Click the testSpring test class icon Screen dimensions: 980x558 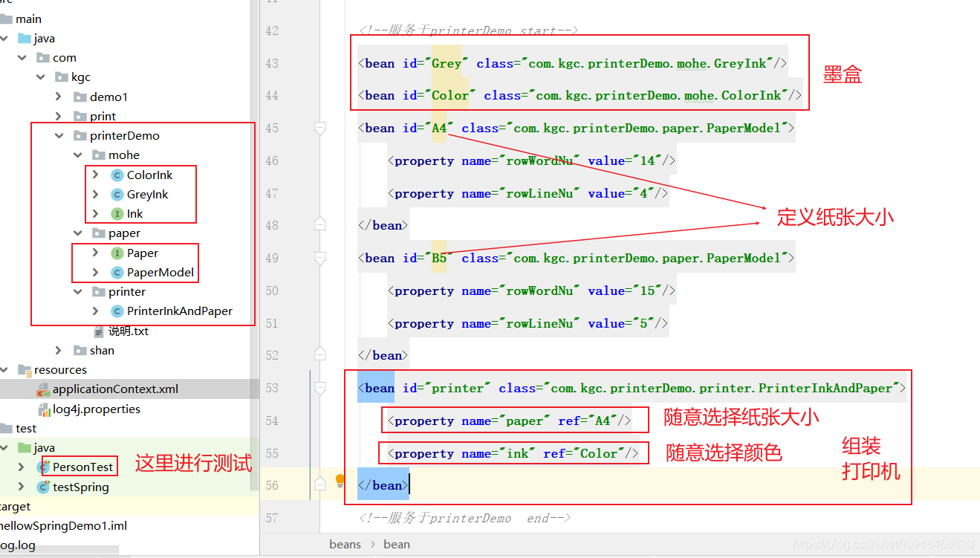tap(43, 487)
